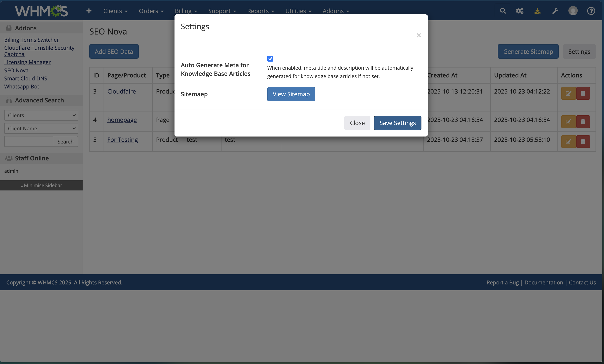This screenshot has width=604, height=364.
Task: Click the advanced search text field
Action: click(29, 142)
